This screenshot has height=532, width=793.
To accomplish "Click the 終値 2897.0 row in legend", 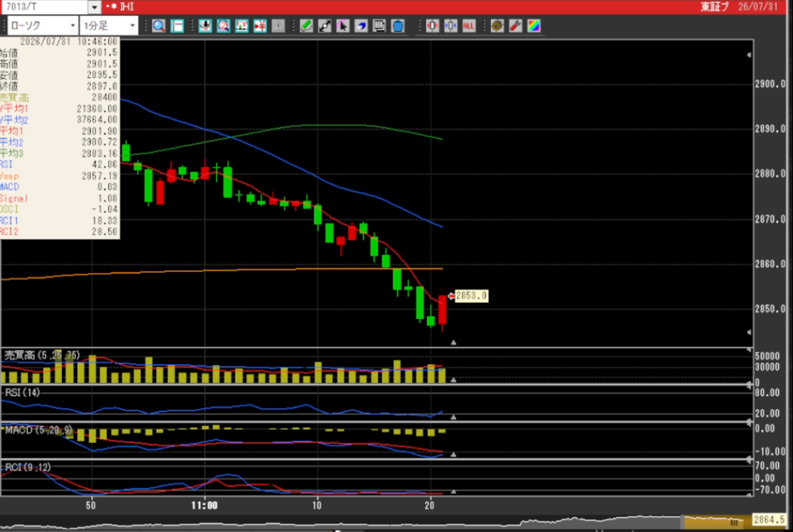I will [59, 87].
